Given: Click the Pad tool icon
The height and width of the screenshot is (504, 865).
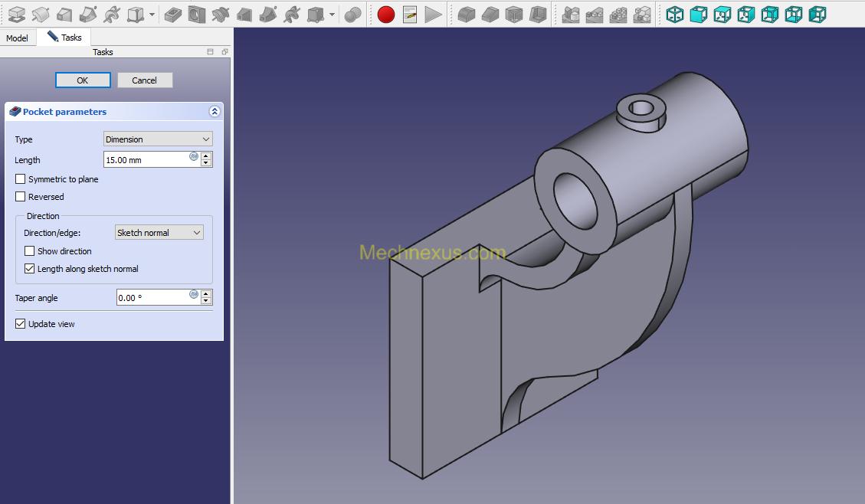Looking at the screenshot, I should click(x=16, y=14).
